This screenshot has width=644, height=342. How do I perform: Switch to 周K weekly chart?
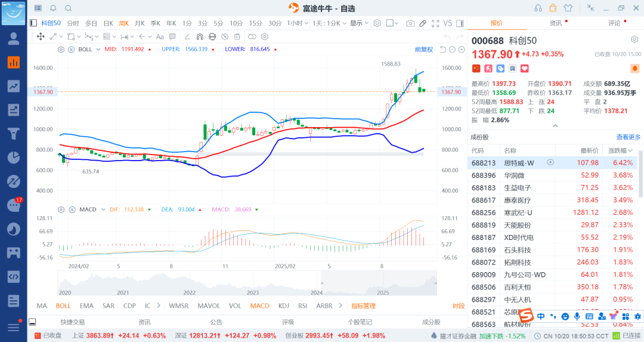point(123,23)
